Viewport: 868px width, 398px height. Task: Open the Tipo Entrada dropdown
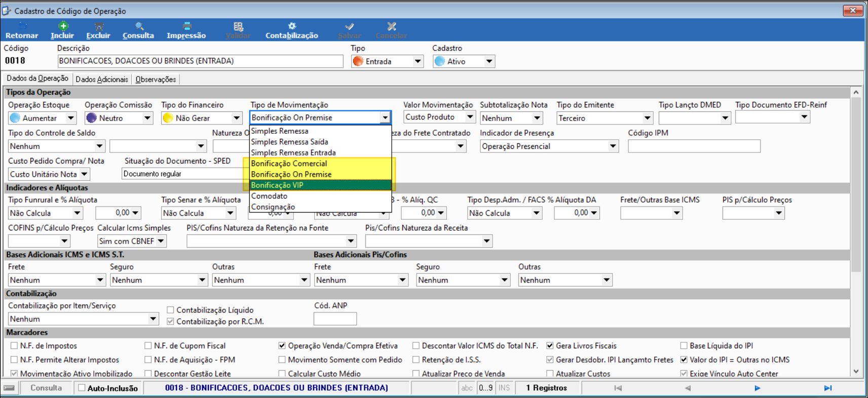coord(418,61)
